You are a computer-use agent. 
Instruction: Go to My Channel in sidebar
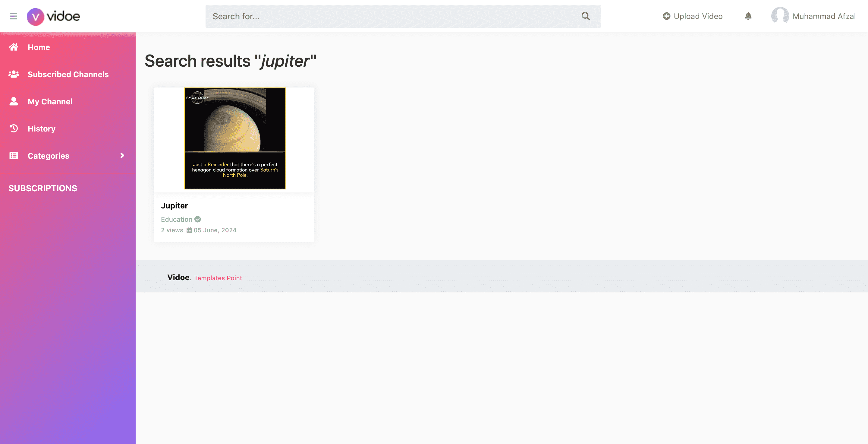coord(68,101)
